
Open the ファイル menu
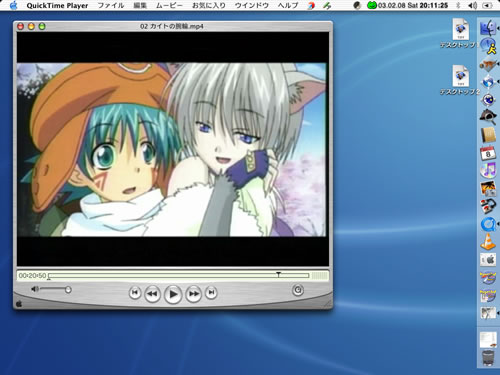click(111, 6)
